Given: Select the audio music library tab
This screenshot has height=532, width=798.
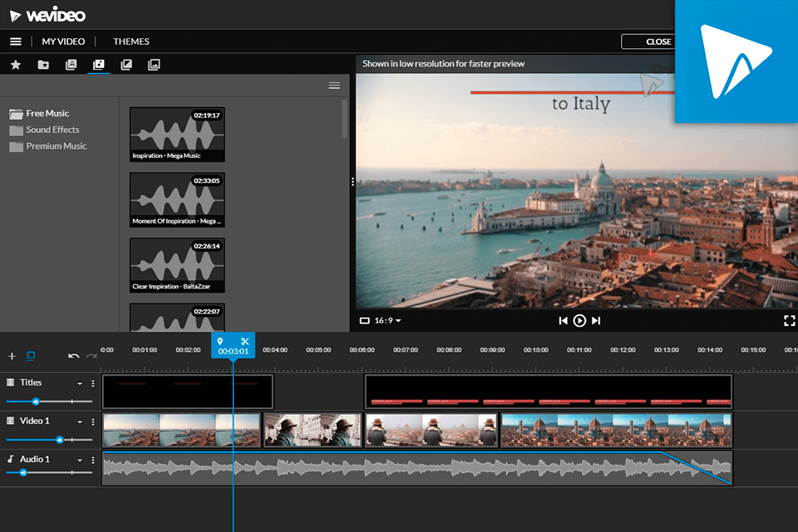Looking at the screenshot, I should coord(99,65).
